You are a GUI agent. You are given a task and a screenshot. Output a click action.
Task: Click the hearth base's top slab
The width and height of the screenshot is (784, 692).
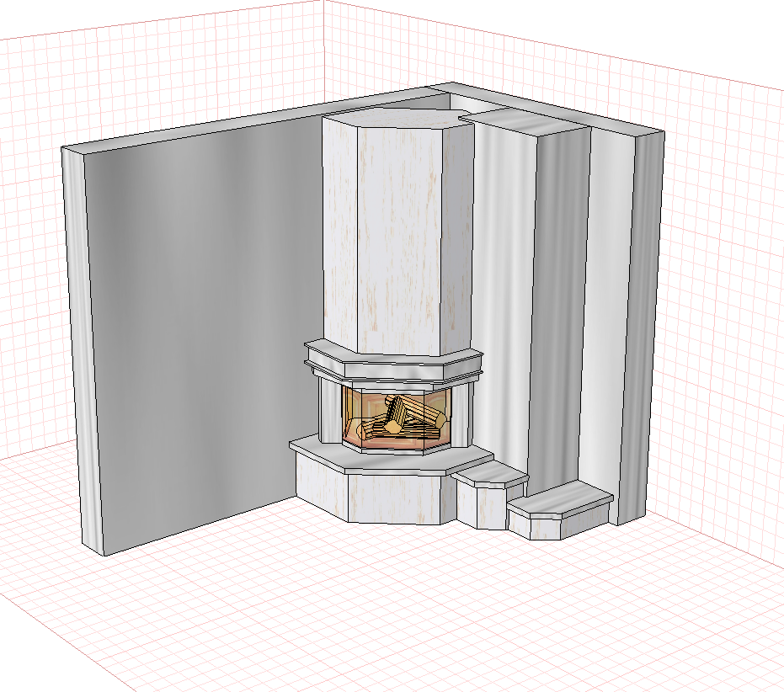pos(390,455)
